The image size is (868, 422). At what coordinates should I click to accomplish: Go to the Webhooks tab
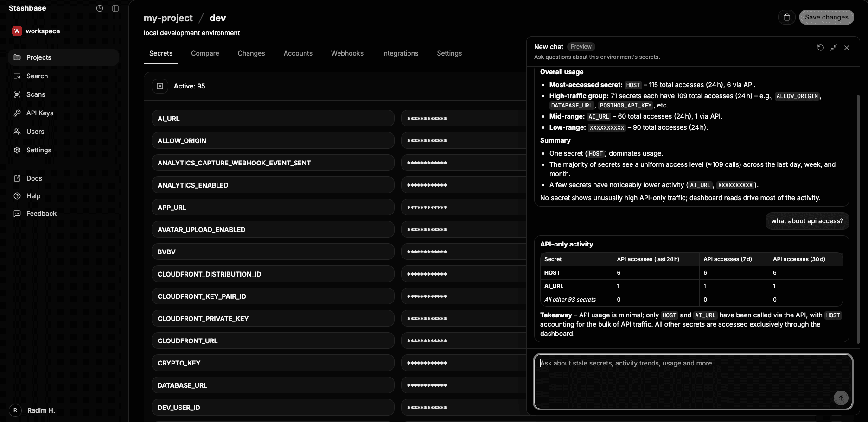pos(347,53)
